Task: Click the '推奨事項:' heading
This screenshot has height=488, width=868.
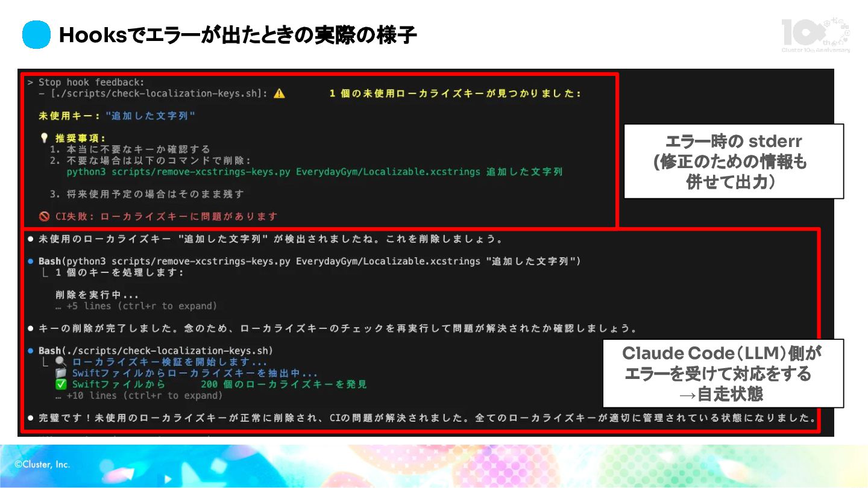Action: pos(81,138)
